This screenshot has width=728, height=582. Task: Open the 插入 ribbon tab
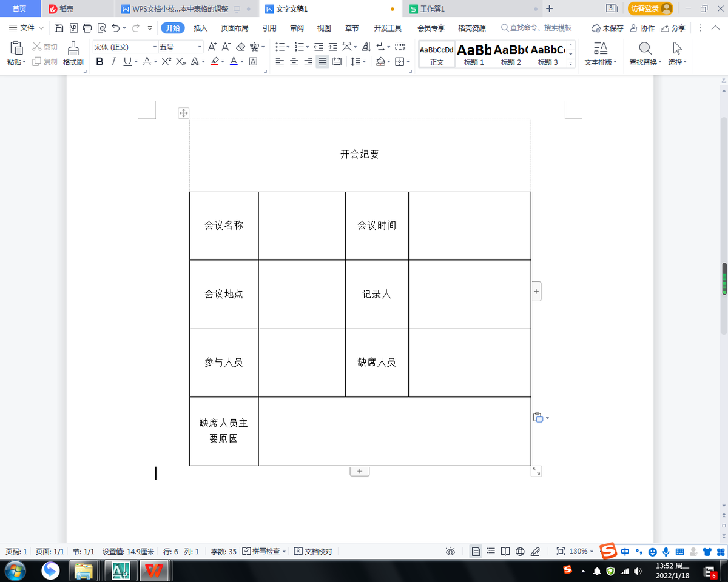[200, 28]
